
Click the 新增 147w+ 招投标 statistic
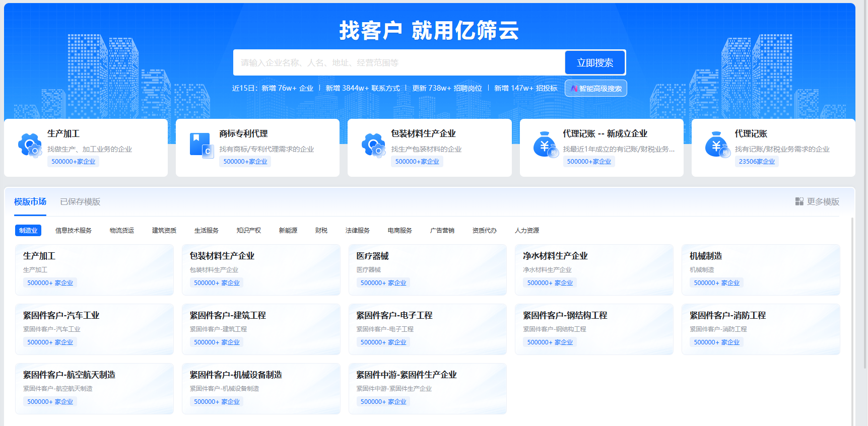(526, 88)
